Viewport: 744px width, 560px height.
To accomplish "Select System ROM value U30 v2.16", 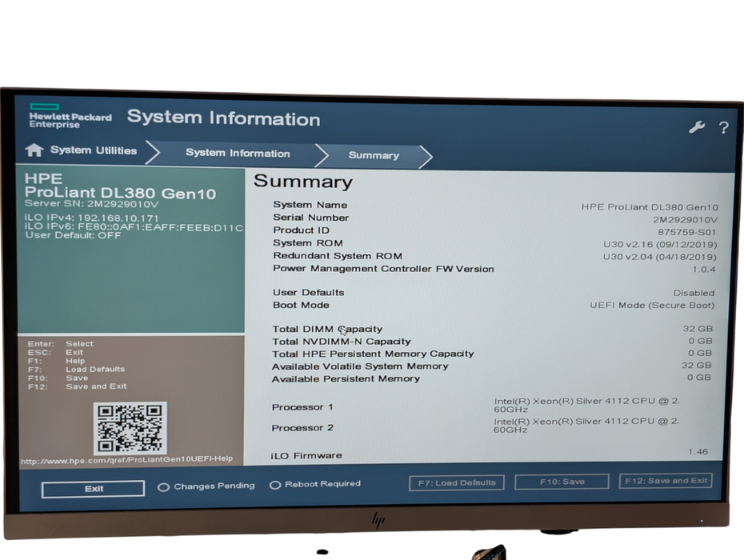I will click(x=660, y=245).
